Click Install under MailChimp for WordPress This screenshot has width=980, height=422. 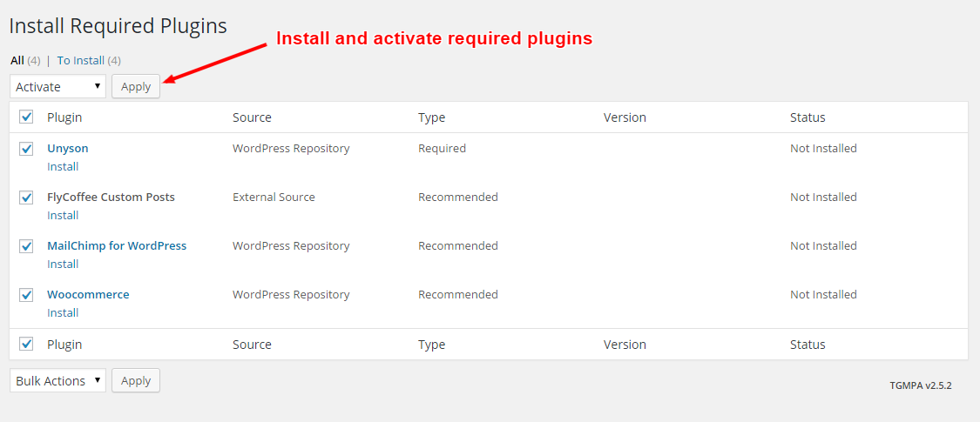63,264
